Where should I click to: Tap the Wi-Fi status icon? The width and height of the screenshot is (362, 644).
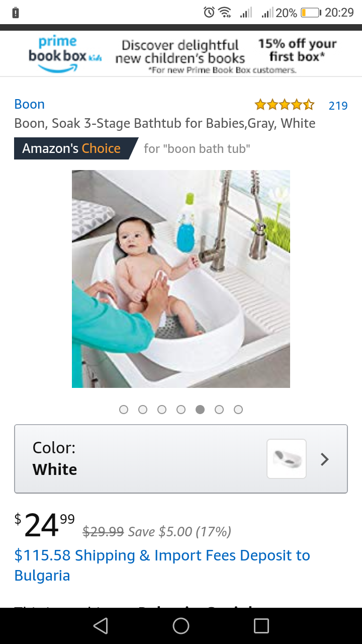tap(225, 12)
